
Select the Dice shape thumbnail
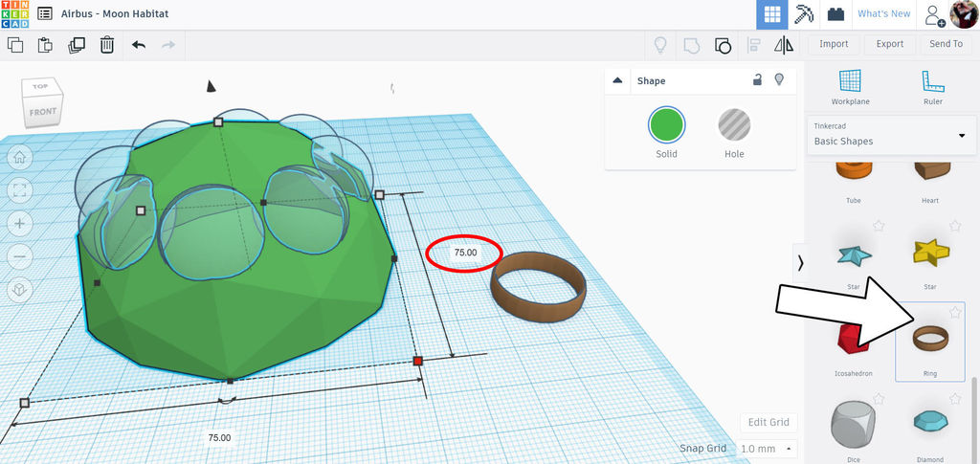(x=853, y=426)
